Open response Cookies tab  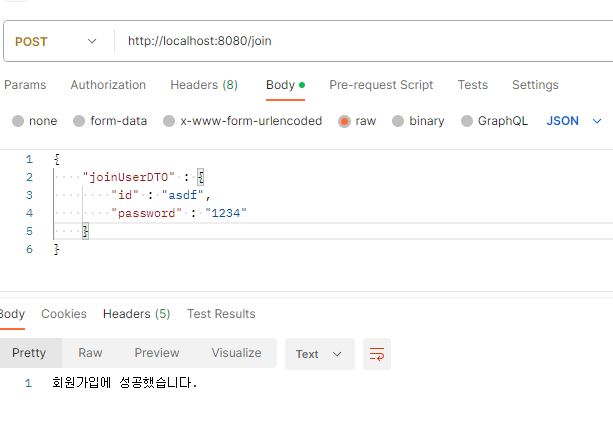click(x=64, y=314)
